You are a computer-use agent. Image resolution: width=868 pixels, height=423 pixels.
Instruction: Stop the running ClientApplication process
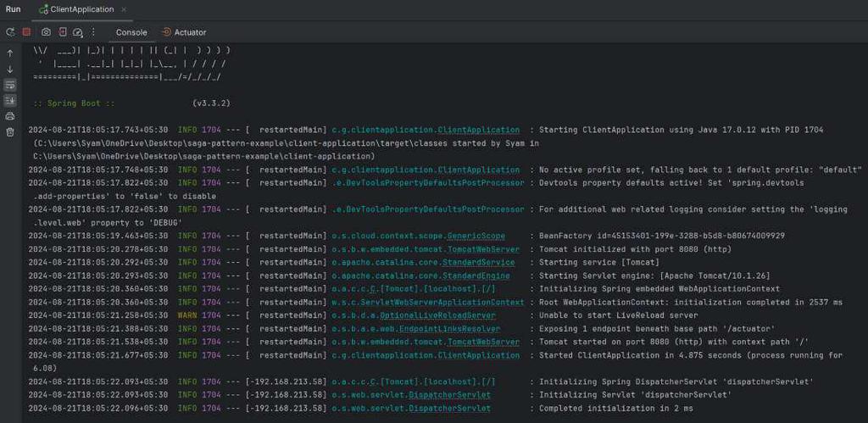point(26,32)
